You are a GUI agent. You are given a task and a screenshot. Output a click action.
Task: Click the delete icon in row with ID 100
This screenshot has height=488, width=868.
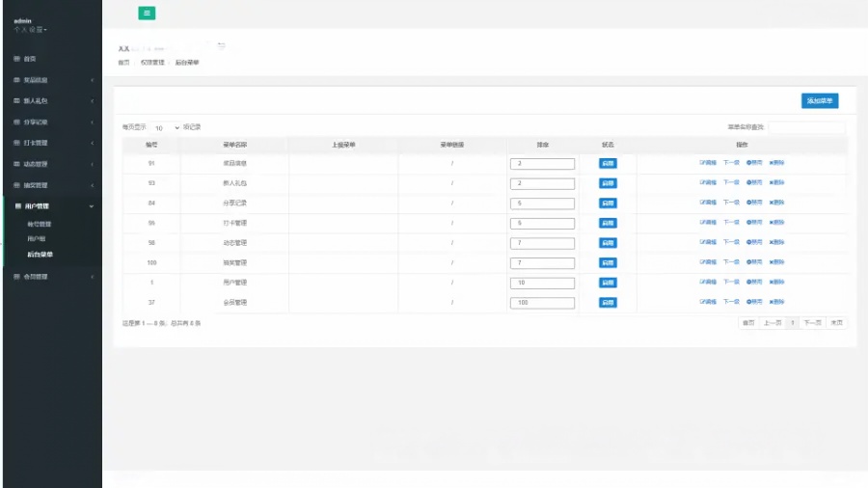(772, 263)
